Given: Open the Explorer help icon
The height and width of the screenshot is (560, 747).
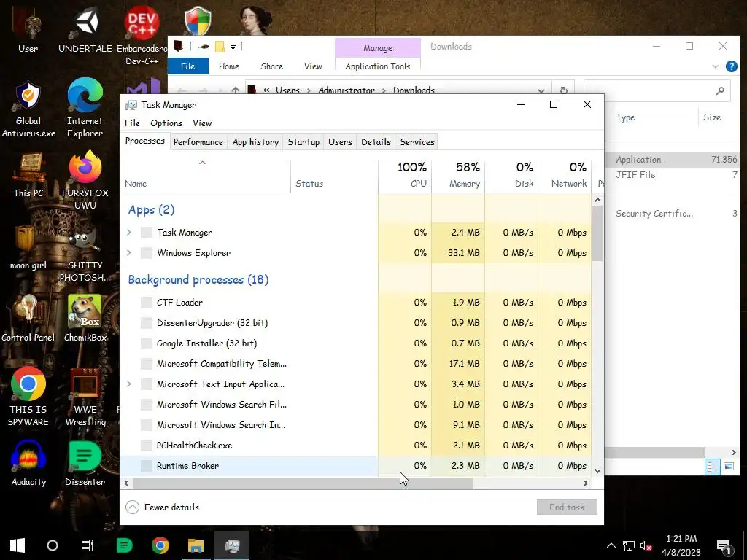Looking at the screenshot, I should coord(731,66).
